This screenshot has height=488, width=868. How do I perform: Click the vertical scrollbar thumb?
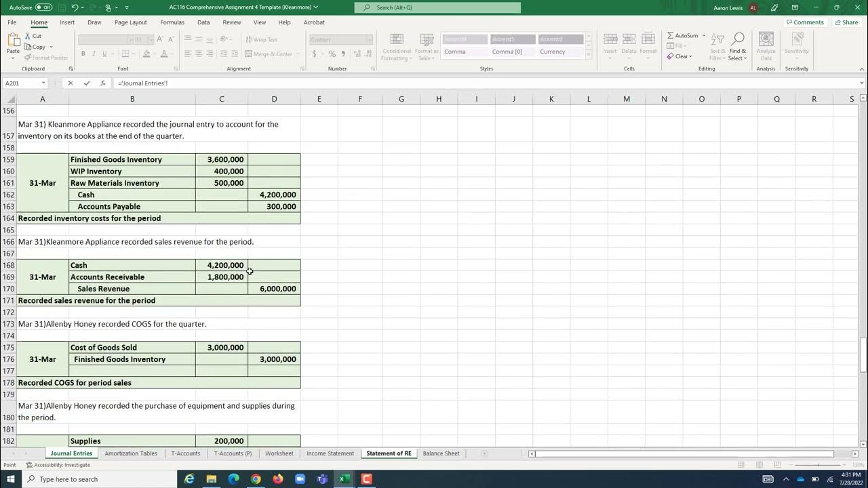863,354
